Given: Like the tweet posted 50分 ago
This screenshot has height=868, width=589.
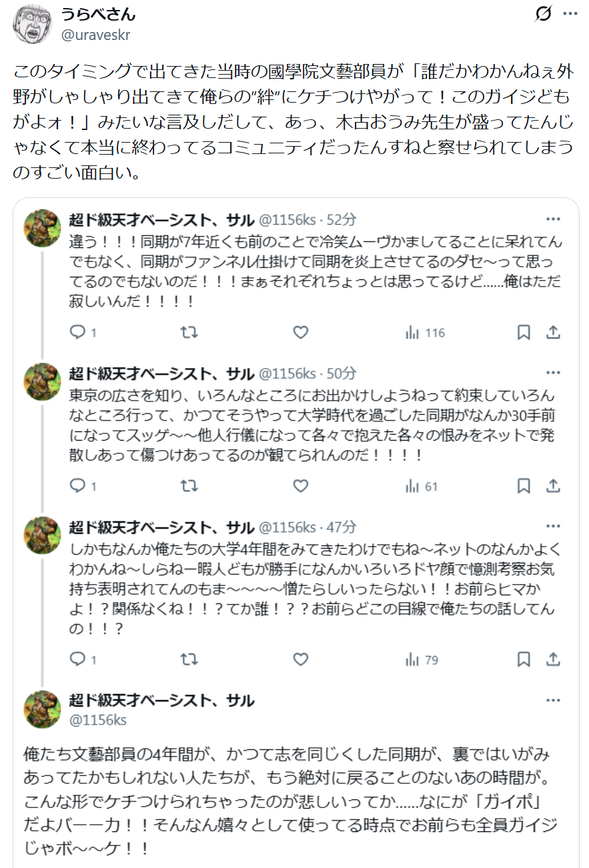Looking at the screenshot, I should pyautogui.click(x=301, y=486).
